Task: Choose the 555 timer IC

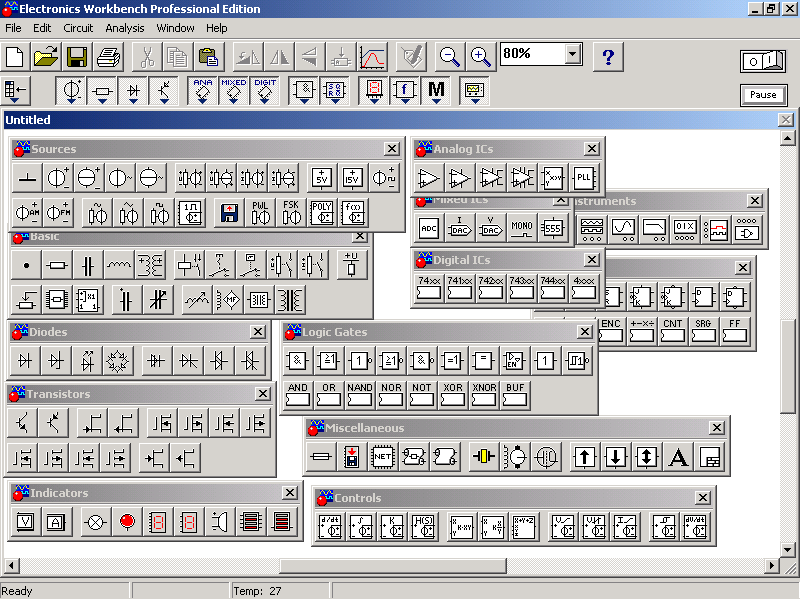Action: point(553,229)
